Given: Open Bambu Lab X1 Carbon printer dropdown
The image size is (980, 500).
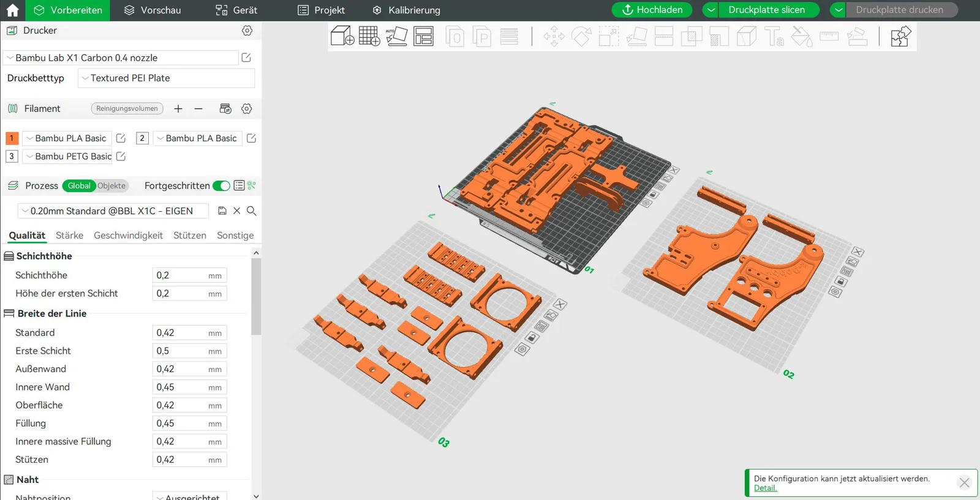Looking at the screenshot, I should (121, 58).
